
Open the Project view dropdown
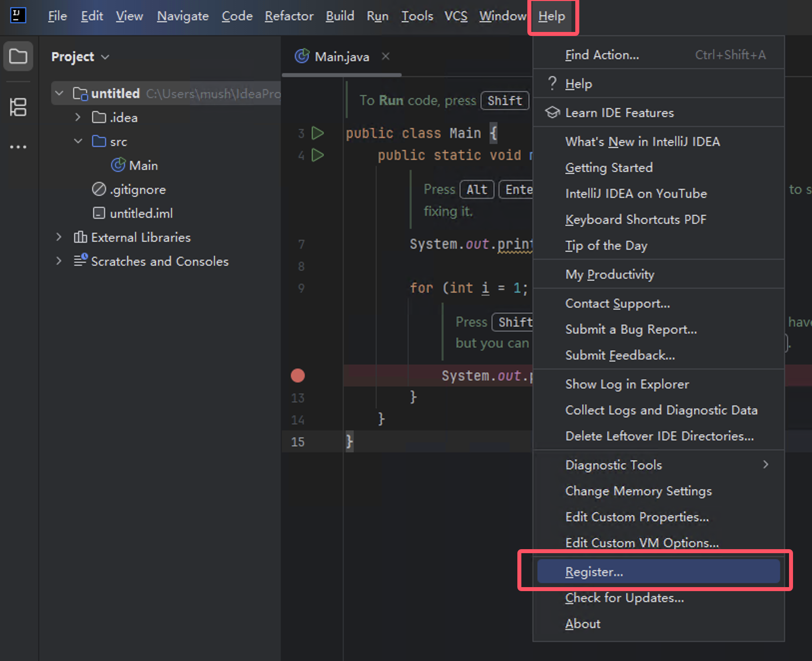[80, 57]
